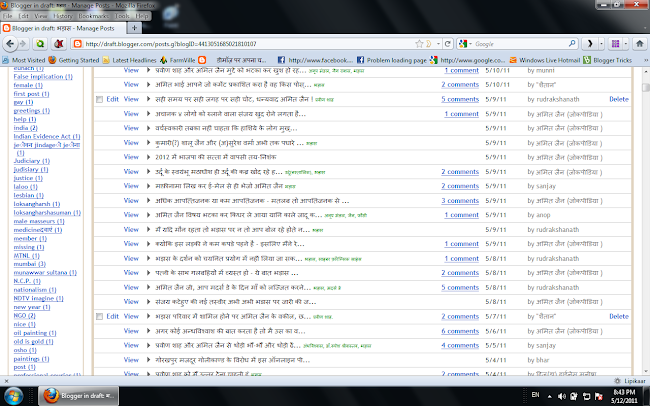Viewport: 650px width, 406px height.
Task: Open the '6 comments' link
Action: pos(460,331)
